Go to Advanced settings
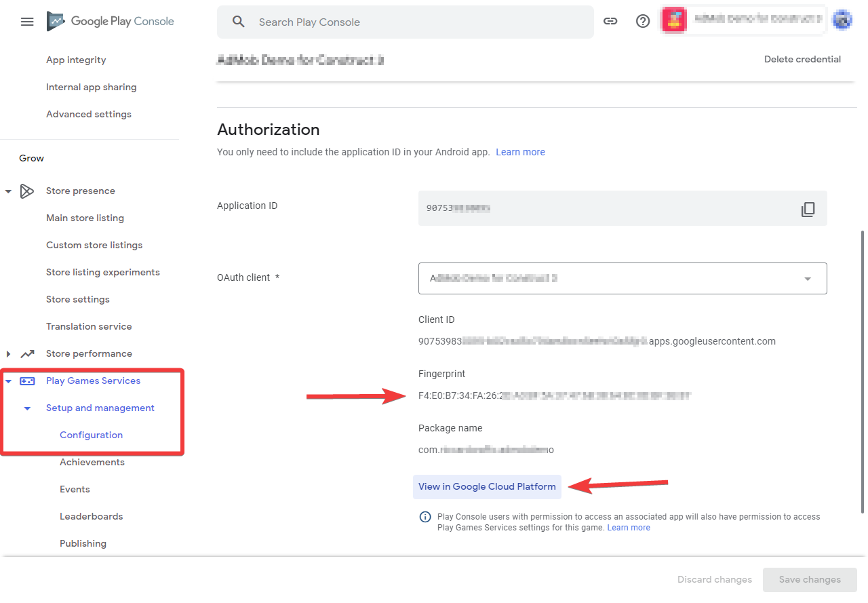Viewport: 868px width, 603px height. coord(89,114)
